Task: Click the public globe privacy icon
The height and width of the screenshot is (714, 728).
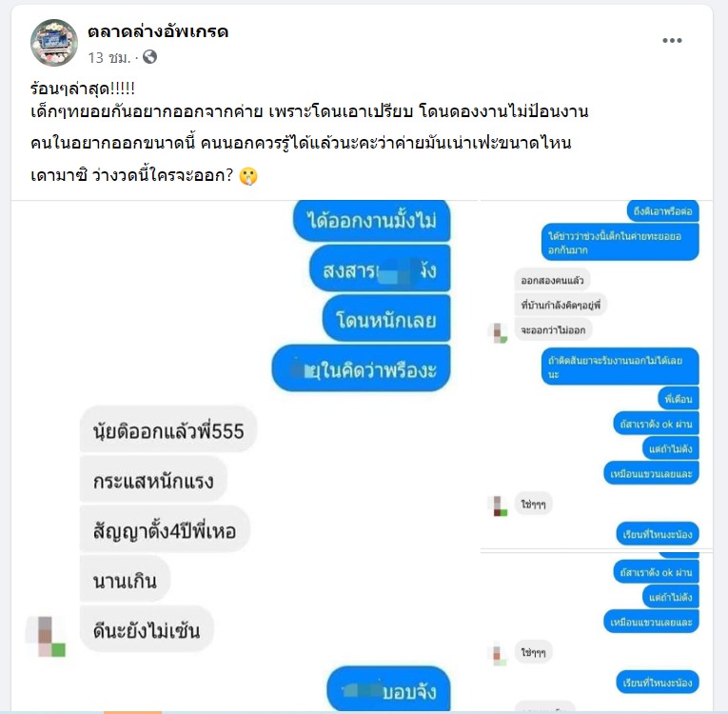Action: [x=149, y=57]
